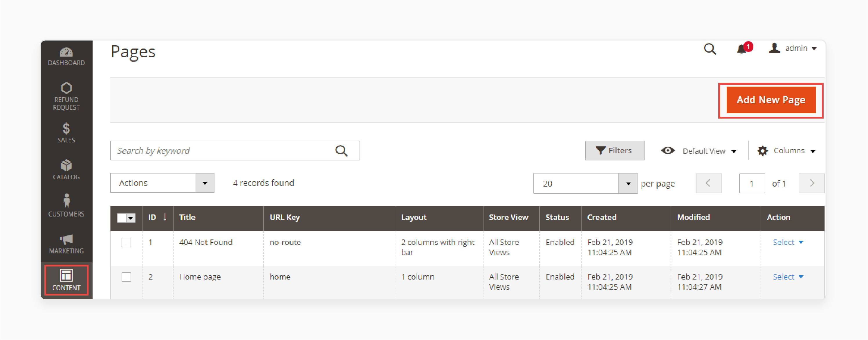Open the Actions dropdown

[x=162, y=183]
